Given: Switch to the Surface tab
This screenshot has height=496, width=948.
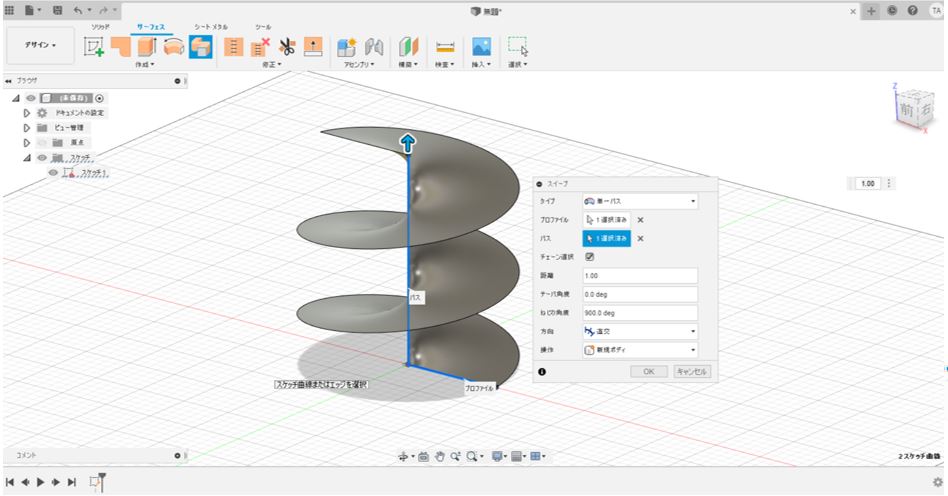Looking at the screenshot, I should pyautogui.click(x=151, y=27).
